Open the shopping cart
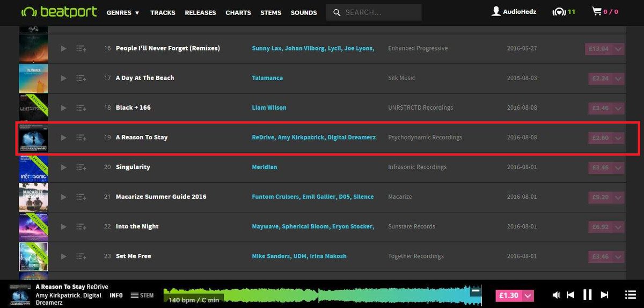Viewport: 644px width, 308px height. tap(605, 11)
